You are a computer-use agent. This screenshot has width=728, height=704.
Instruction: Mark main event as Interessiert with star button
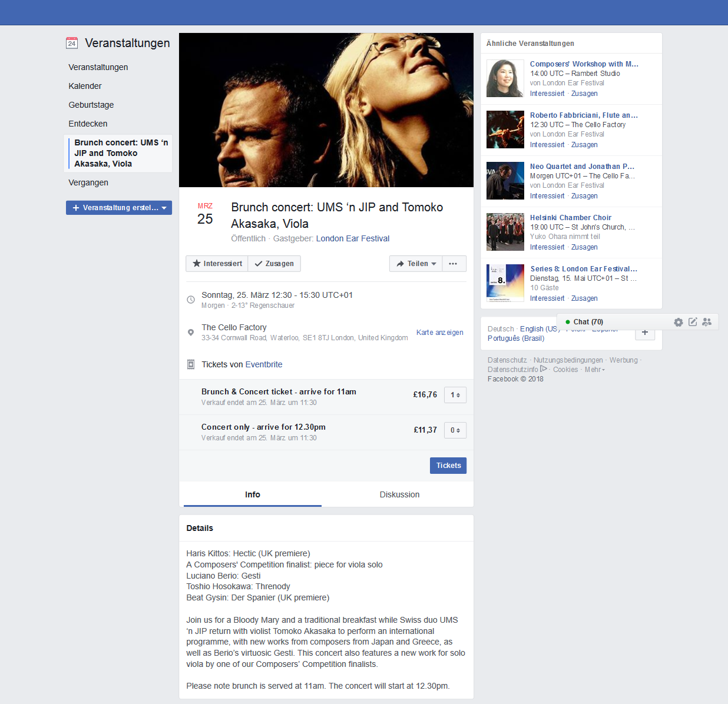(217, 264)
